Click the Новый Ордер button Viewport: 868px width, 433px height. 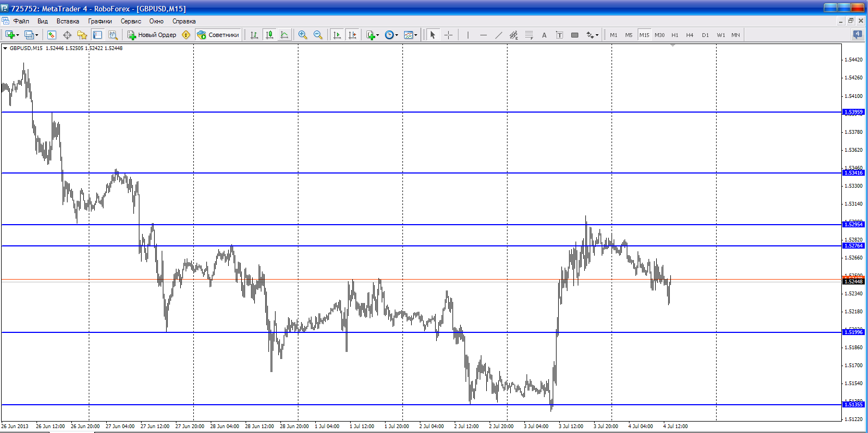pos(152,35)
